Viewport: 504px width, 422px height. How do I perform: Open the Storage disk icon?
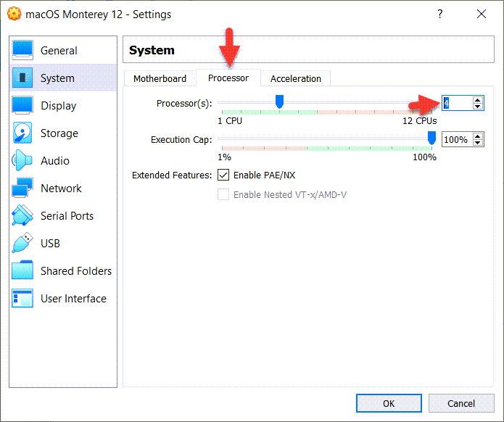pyautogui.click(x=22, y=133)
